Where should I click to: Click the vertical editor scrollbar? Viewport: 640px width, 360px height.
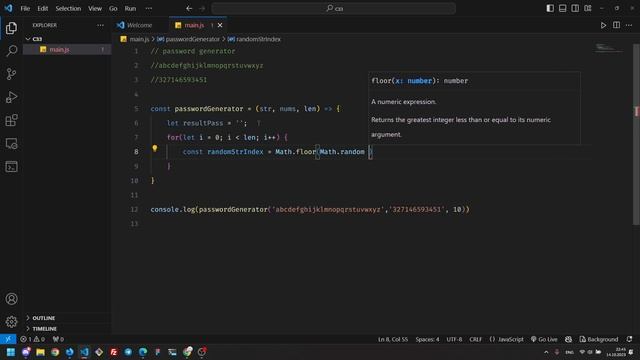[x=636, y=135]
